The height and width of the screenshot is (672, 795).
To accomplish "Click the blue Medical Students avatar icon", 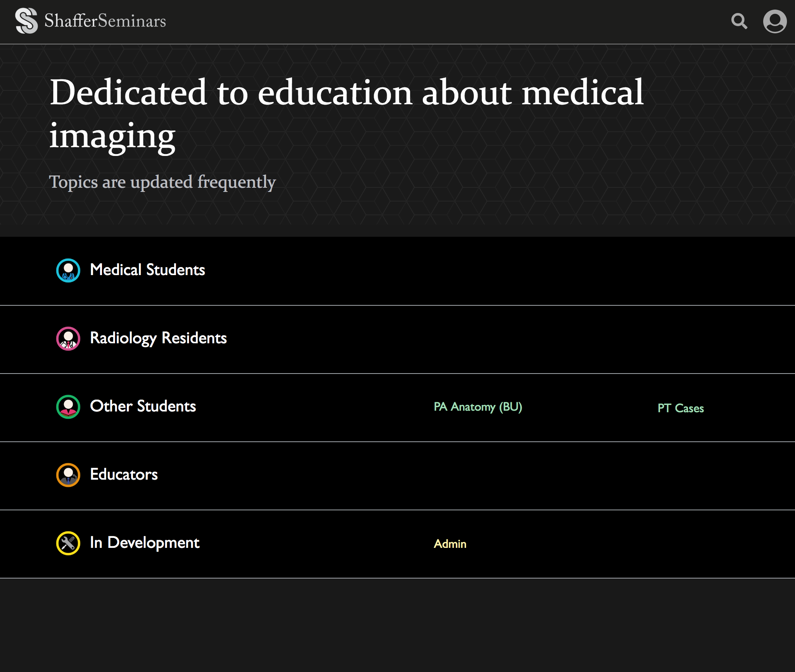I will [68, 270].
